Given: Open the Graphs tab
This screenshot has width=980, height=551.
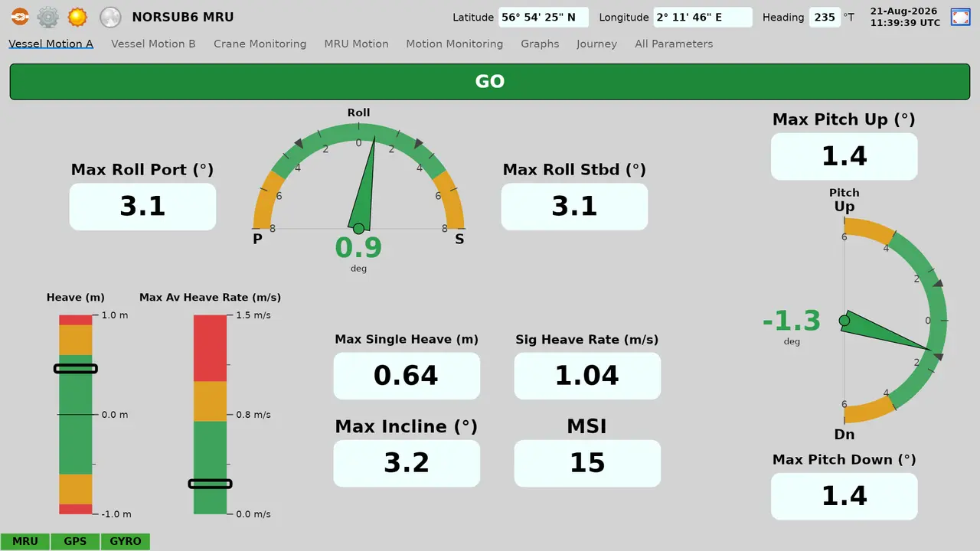Looking at the screenshot, I should click(540, 44).
